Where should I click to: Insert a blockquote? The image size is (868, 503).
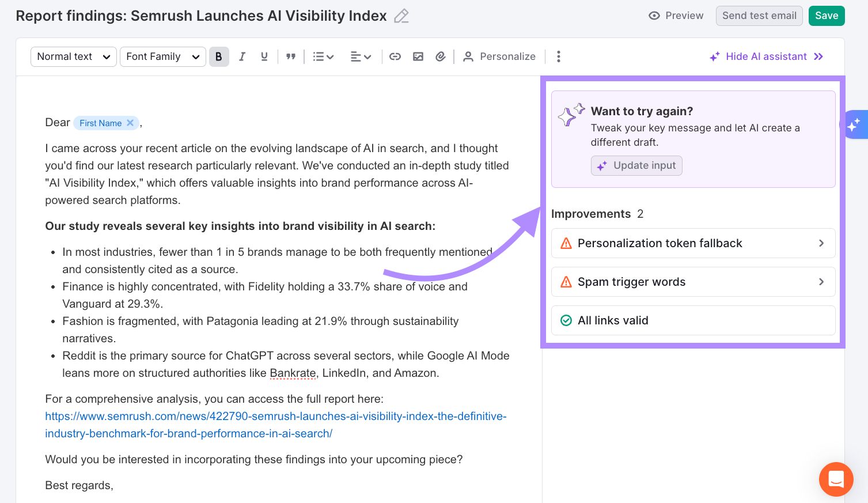(x=291, y=56)
